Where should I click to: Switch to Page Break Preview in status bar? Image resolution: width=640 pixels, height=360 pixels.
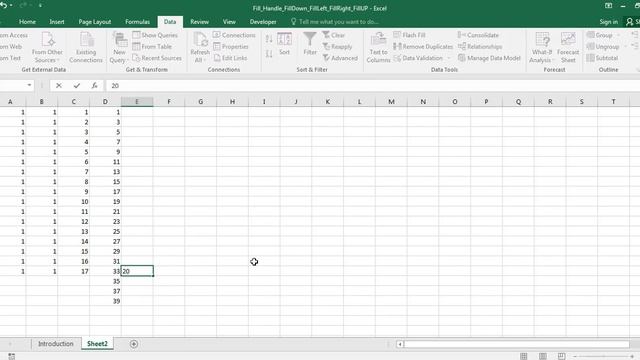562,356
